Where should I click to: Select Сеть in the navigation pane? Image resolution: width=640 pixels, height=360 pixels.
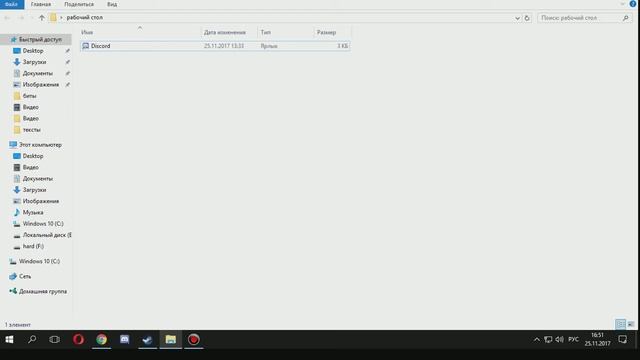pos(24,276)
